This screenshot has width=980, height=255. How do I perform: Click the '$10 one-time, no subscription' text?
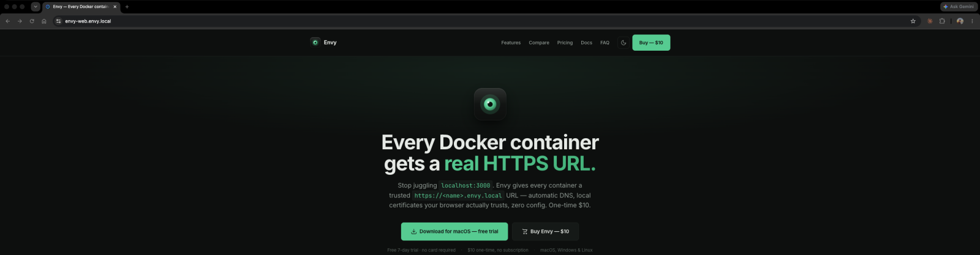(x=498, y=250)
